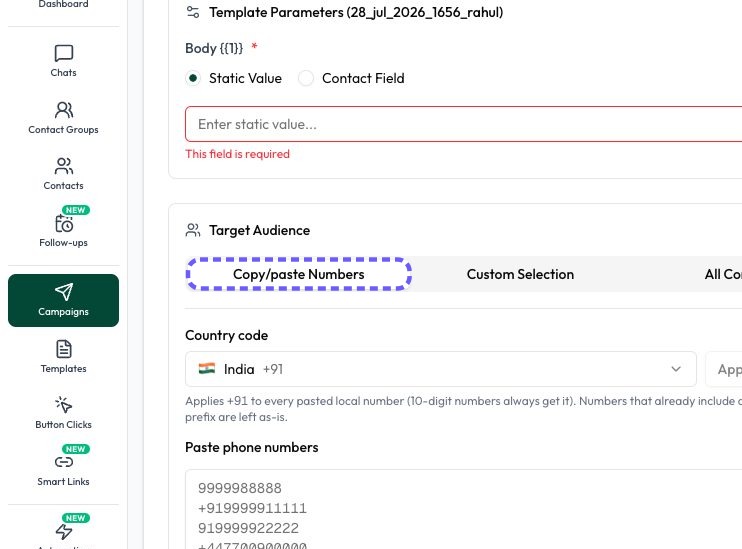742x549 pixels.
Task: Click the Templates label text
Action: pos(63,369)
